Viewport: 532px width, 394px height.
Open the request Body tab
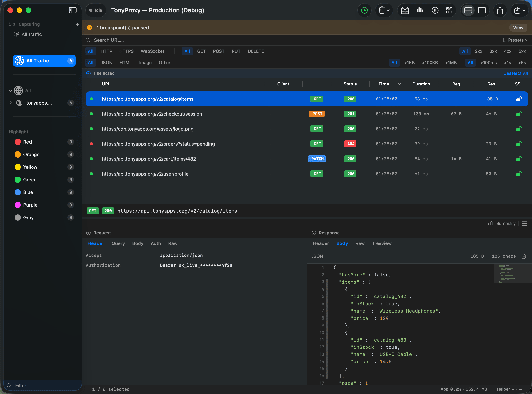click(x=138, y=243)
